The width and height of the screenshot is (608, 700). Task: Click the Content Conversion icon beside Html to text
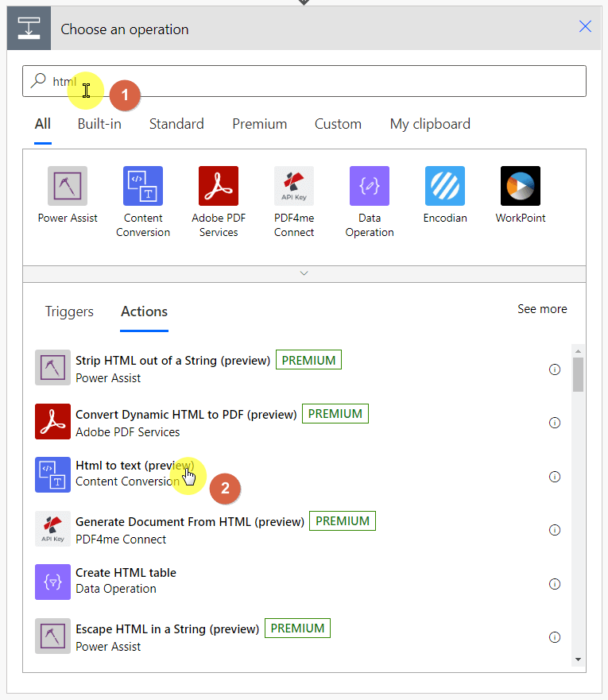pyautogui.click(x=52, y=474)
